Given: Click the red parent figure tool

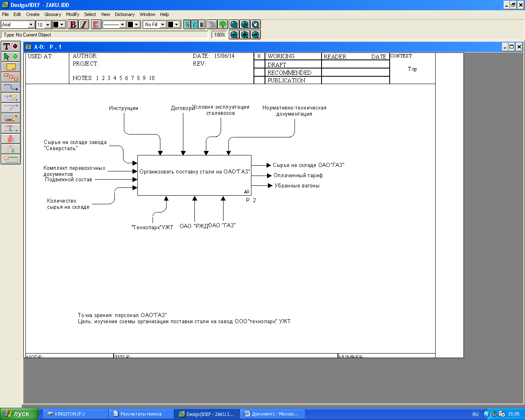Looking at the screenshot, I should pyautogui.click(x=11, y=139).
